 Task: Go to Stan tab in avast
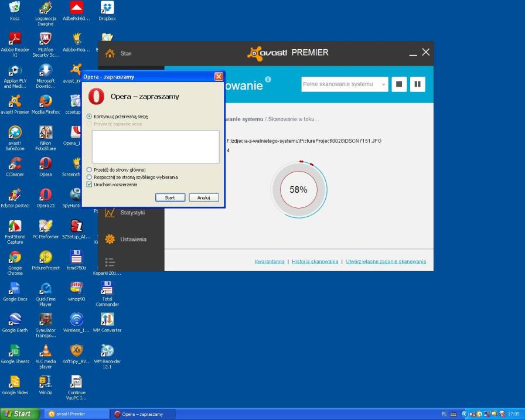126,53
